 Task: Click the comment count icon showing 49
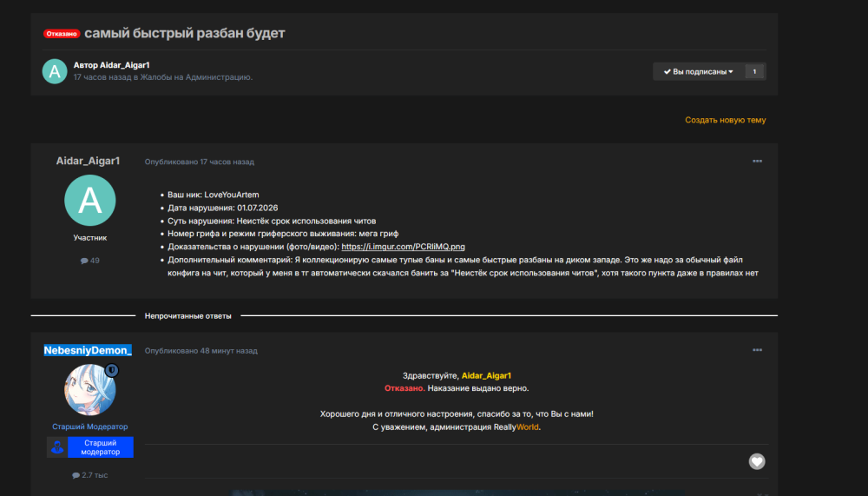click(x=84, y=261)
